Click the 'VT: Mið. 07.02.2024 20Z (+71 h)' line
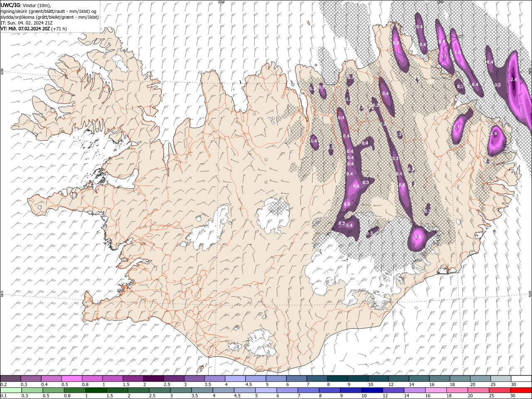This screenshot has height=399, width=532. 34,29
